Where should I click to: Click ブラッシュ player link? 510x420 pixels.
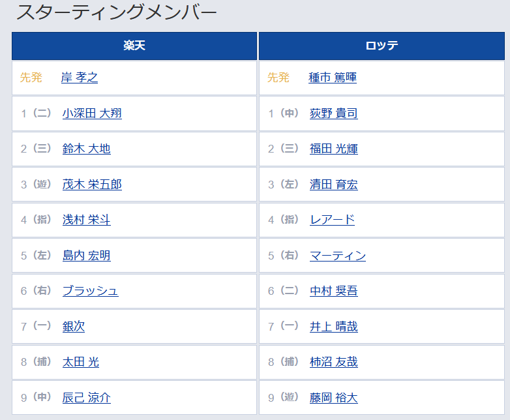point(90,291)
